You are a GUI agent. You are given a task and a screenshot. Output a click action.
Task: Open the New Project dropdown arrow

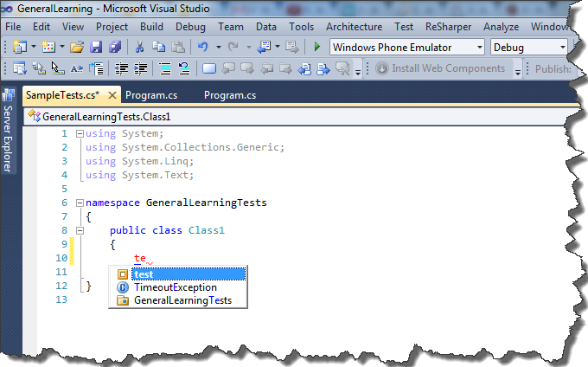tap(34, 47)
